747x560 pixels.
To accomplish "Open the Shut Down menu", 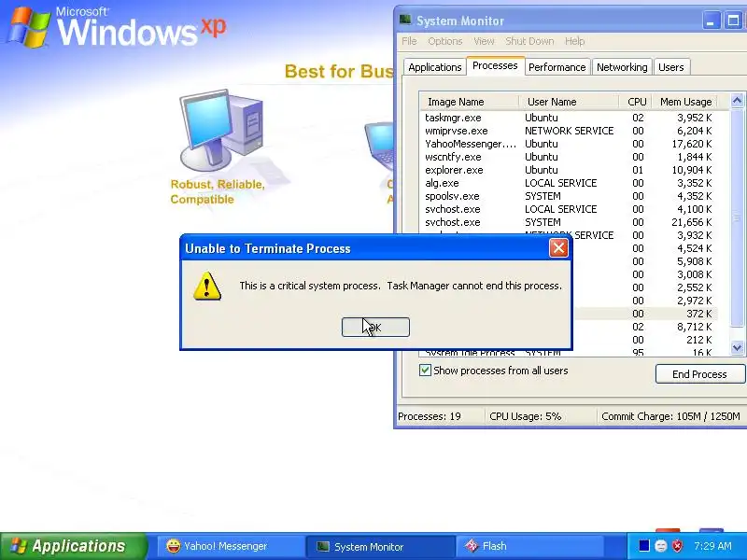I will pos(529,41).
